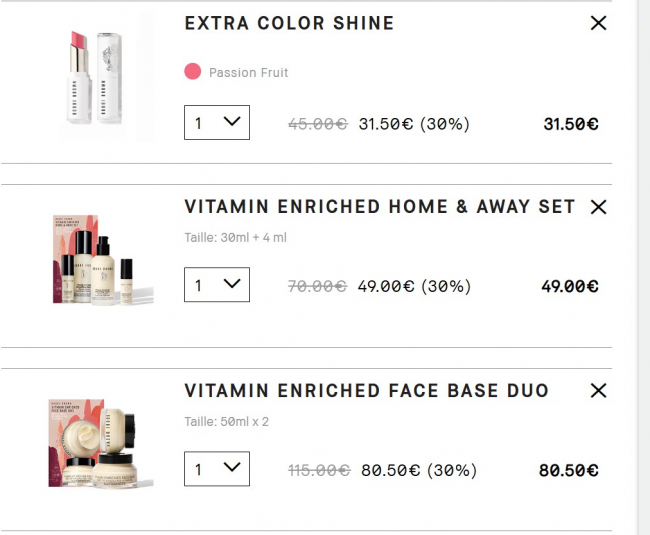Open Vitamin Enriched Face Base Duo title
This screenshot has width=650, height=535.
(366, 390)
